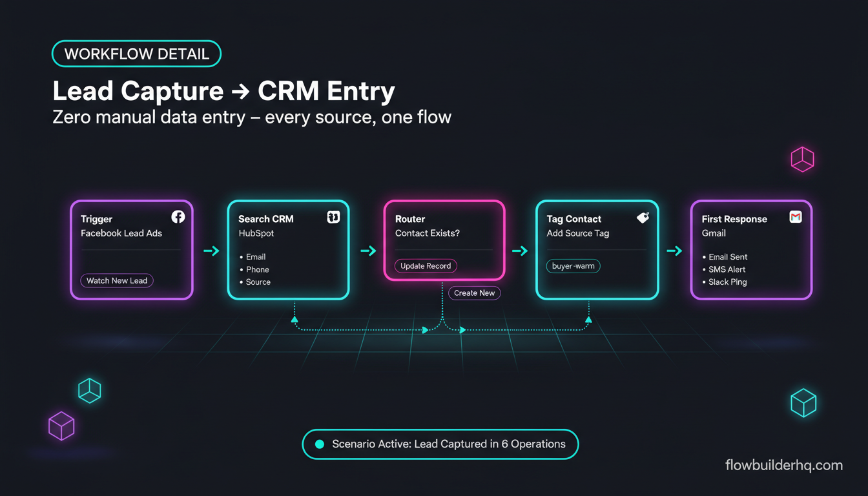Click the Scenario Active status pill
Image resolution: width=868 pixels, height=496 pixels.
coord(440,444)
